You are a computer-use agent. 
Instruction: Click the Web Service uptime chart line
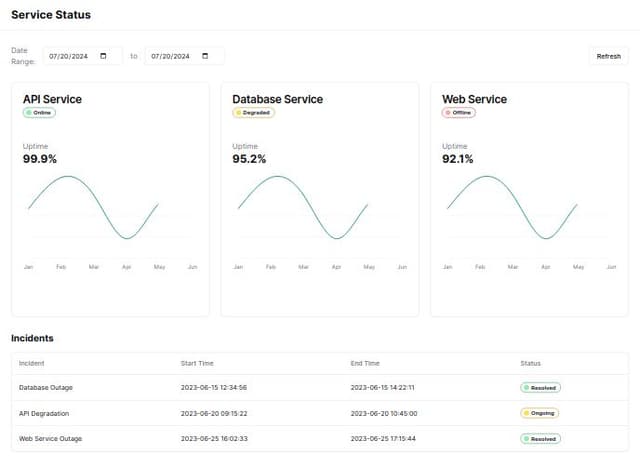click(x=486, y=177)
